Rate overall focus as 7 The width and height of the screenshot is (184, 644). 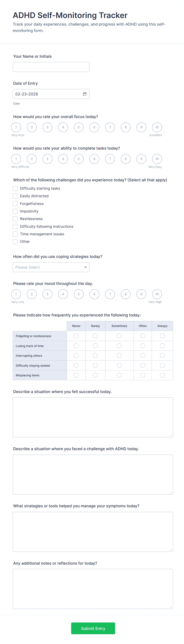click(x=110, y=127)
